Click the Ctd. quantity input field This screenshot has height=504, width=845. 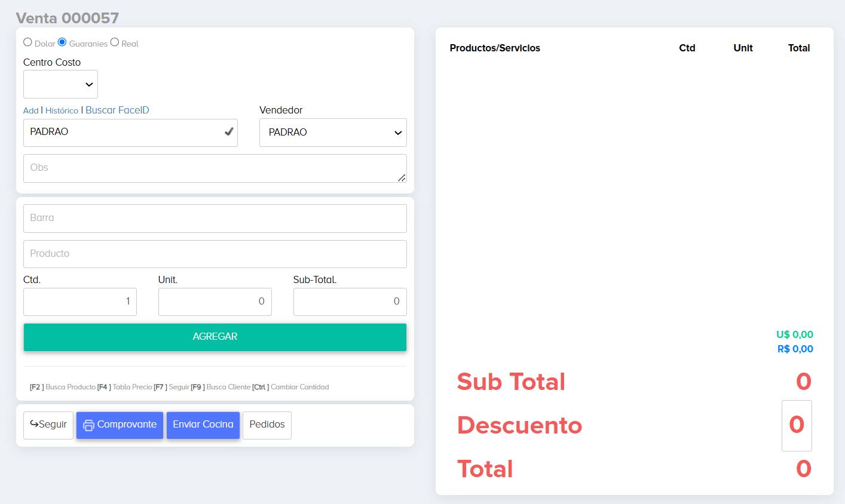click(80, 302)
